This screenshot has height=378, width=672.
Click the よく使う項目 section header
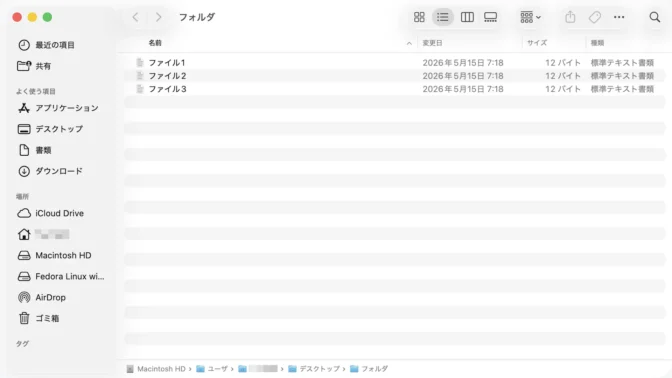[x=36, y=91]
